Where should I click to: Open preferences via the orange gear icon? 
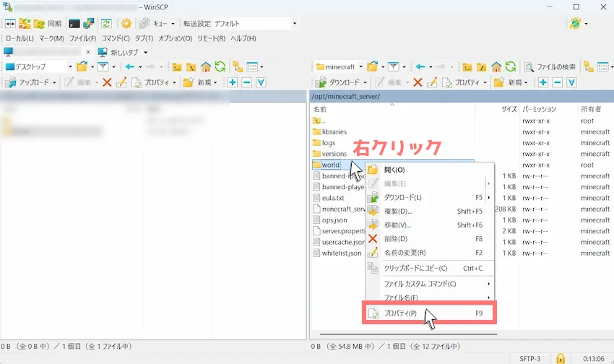126,24
